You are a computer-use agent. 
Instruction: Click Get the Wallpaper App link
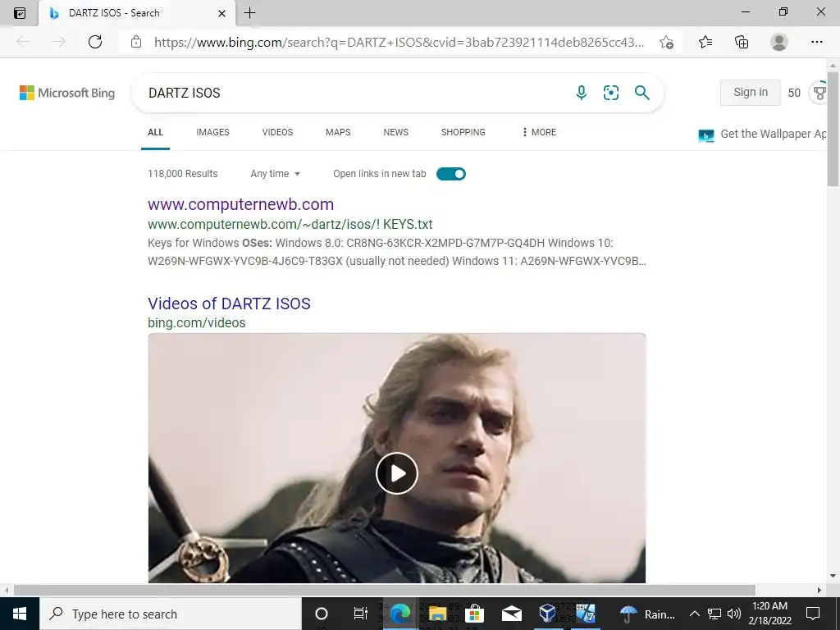point(774,134)
